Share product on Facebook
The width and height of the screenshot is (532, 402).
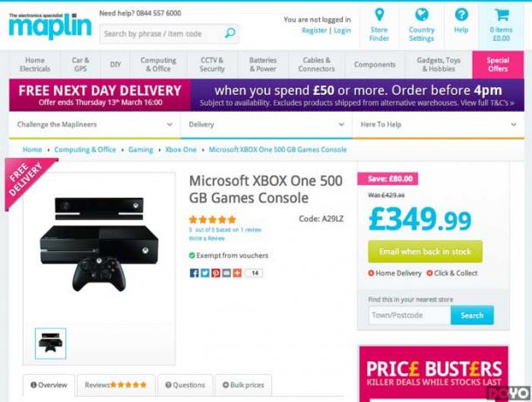click(194, 273)
